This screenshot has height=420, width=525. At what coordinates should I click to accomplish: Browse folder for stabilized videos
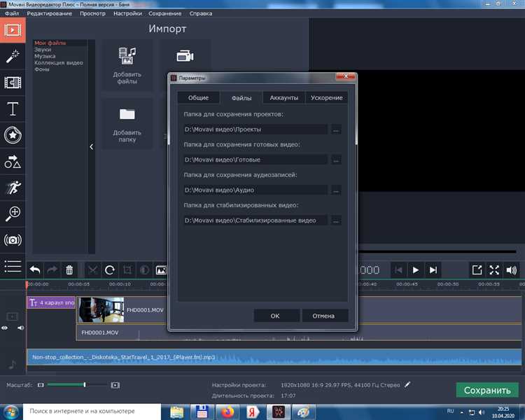[x=336, y=220]
